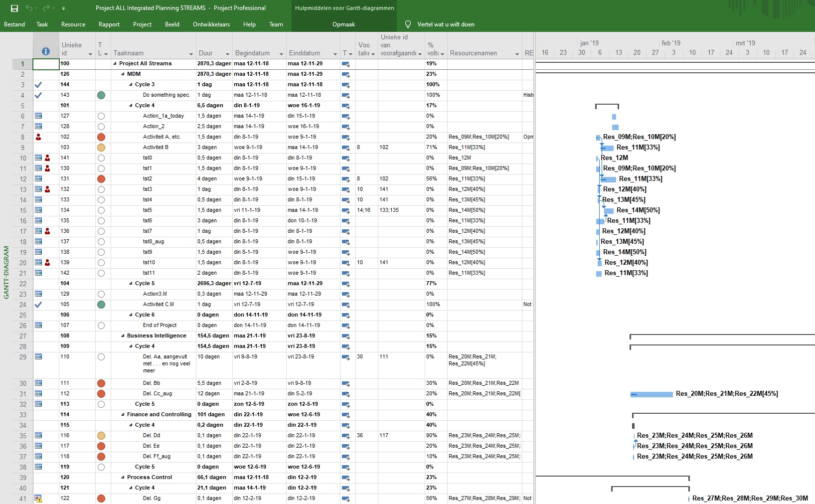The height and width of the screenshot is (504, 815).
Task: Open the Taaknaam column filter dropdown
Action: (x=191, y=54)
